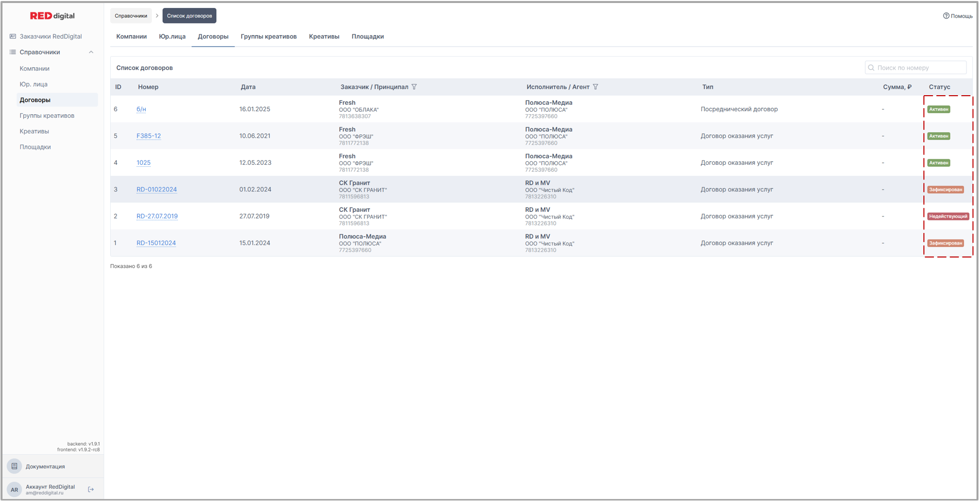The image size is (980, 501).
Task: Open the Площадки tab
Action: [x=368, y=37]
